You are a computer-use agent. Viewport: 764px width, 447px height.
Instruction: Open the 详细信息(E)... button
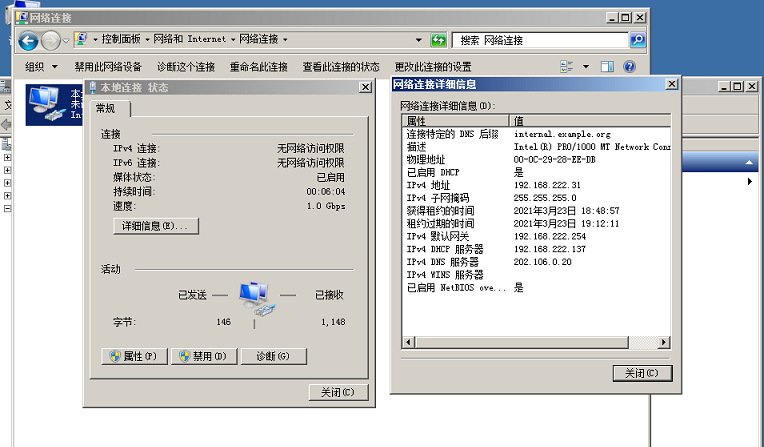tap(156, 226)
